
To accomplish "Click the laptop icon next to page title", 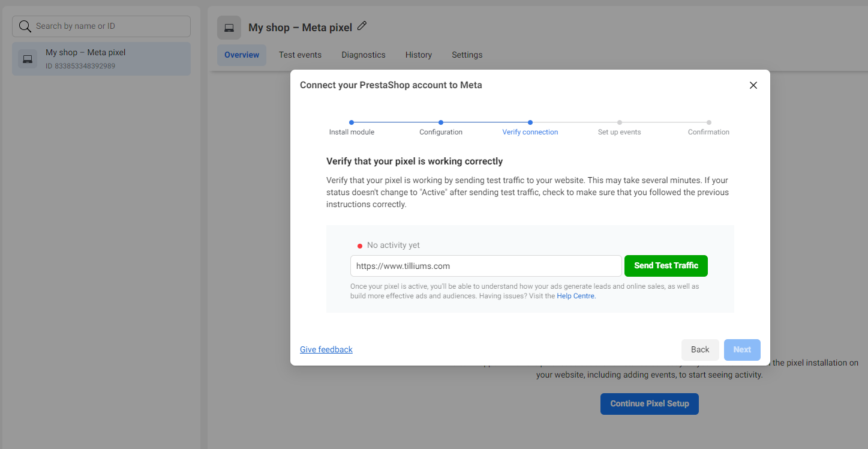I will (229, 28).
